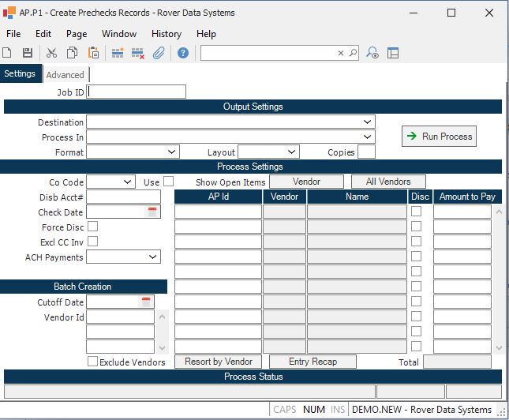Open the ACH Payments dropdown
Image resolution: width=509 pixels, height=420 pixels.
pos(153,257)
